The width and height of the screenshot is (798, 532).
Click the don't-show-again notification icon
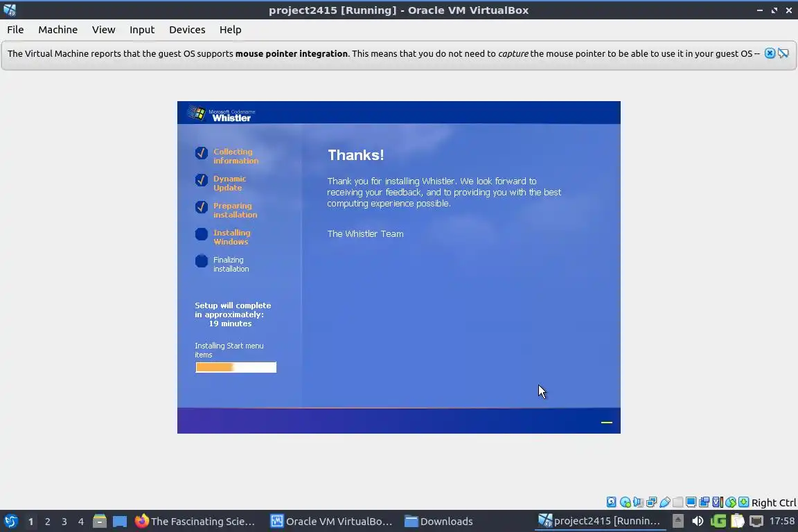783,53
